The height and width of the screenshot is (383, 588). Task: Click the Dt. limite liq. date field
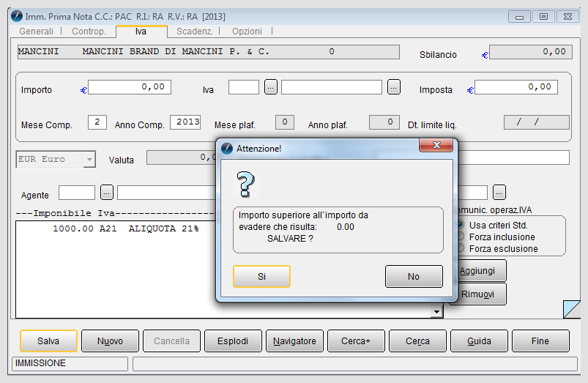click(536, 122)
